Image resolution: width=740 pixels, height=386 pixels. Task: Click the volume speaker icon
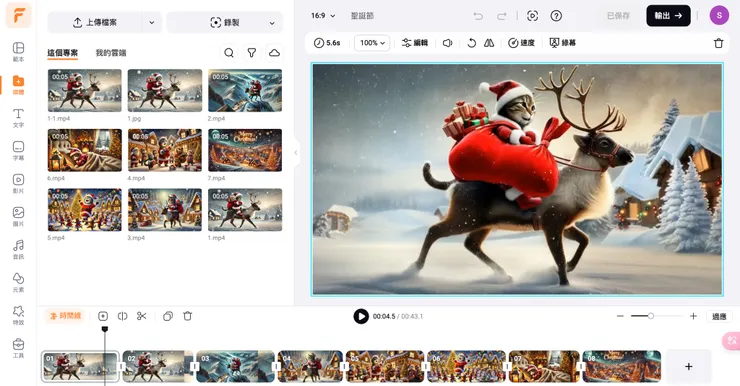pos(447,43)
